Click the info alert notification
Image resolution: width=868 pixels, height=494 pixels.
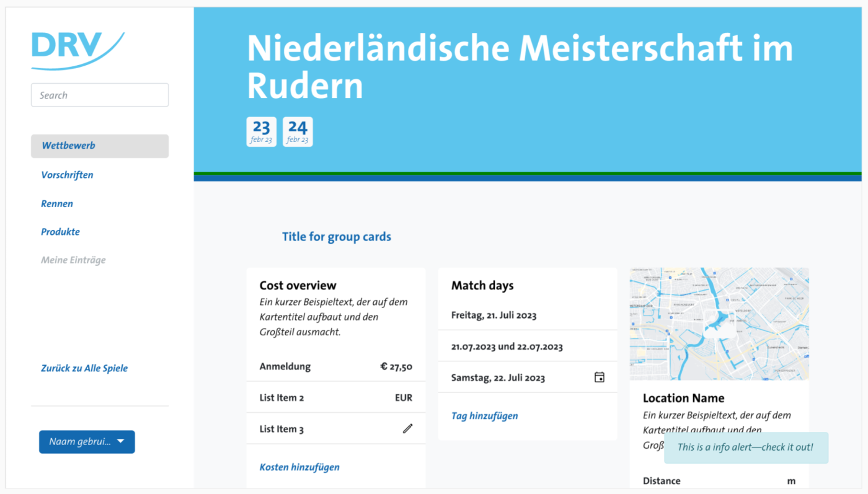745,448
